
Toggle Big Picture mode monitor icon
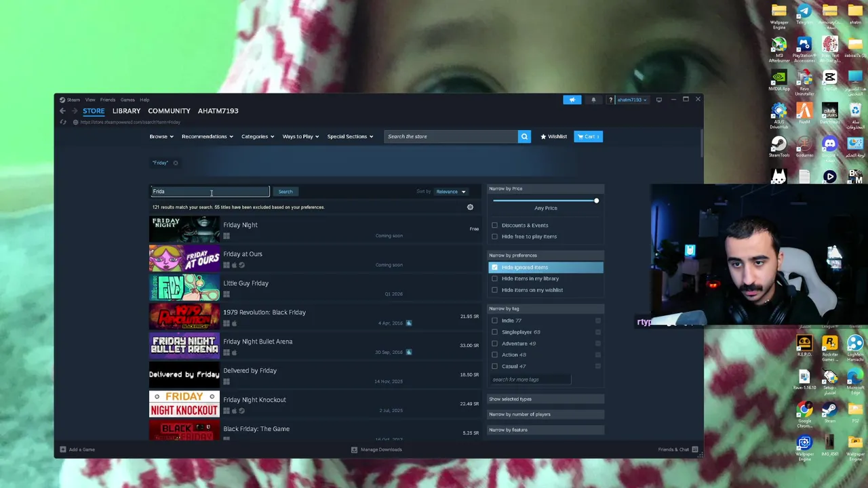[x=658, y=100]
